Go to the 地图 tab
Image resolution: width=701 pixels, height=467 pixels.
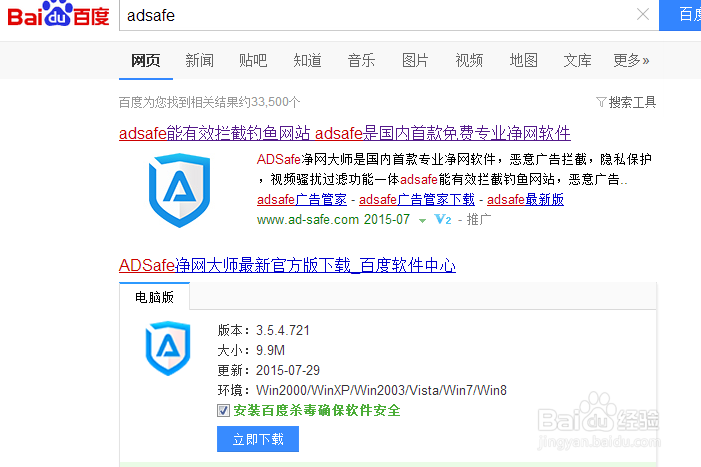click(x=523, y=60)
